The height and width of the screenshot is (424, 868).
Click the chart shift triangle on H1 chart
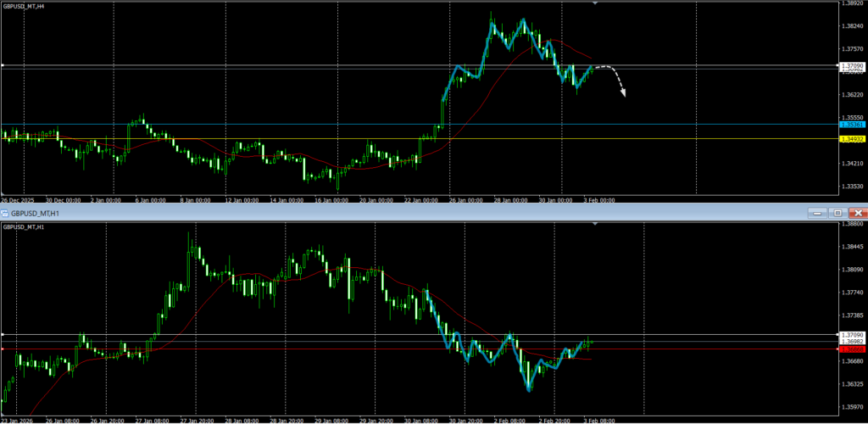595,224
